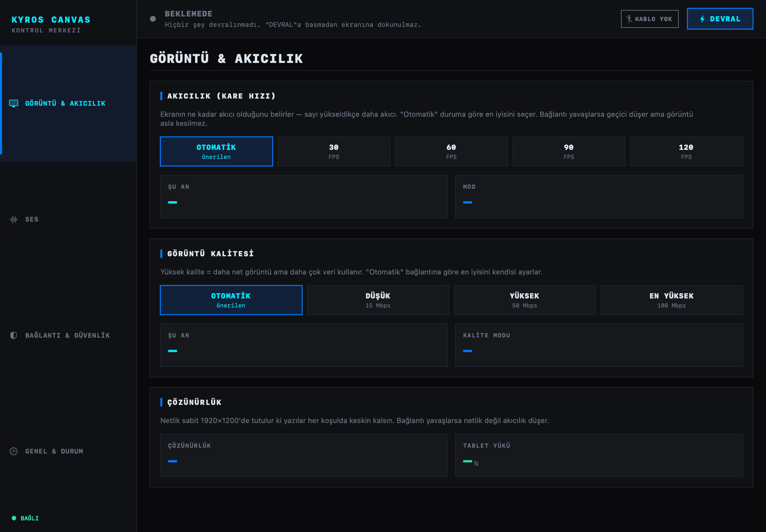Click the shield icon beside Bağlantı & Güvenlik
Viewport: 766px width, 532px height.
pos(14,335)
